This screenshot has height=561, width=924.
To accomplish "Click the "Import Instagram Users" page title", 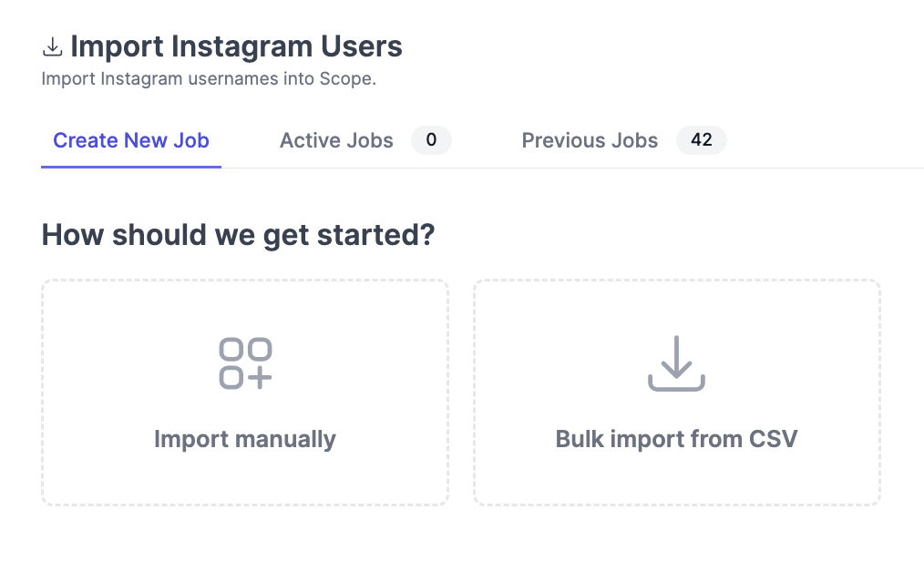I will 236,46.
